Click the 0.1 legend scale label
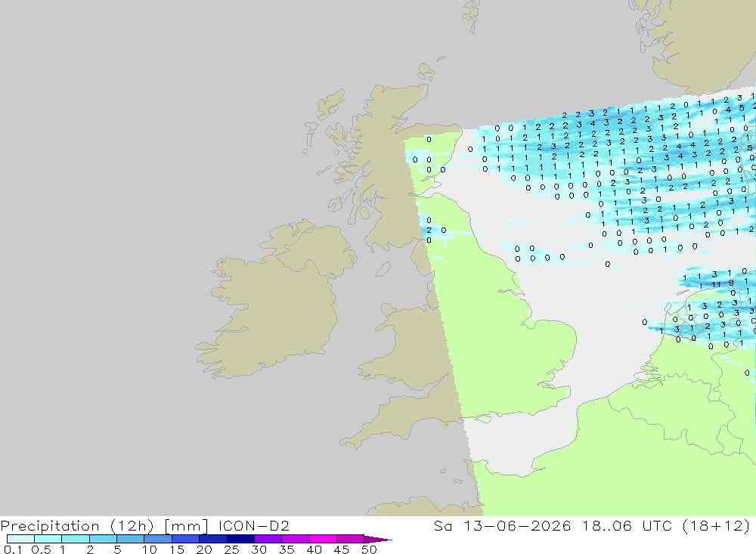The width and height of the screenshot is (756, 554). tap(12, 549)
